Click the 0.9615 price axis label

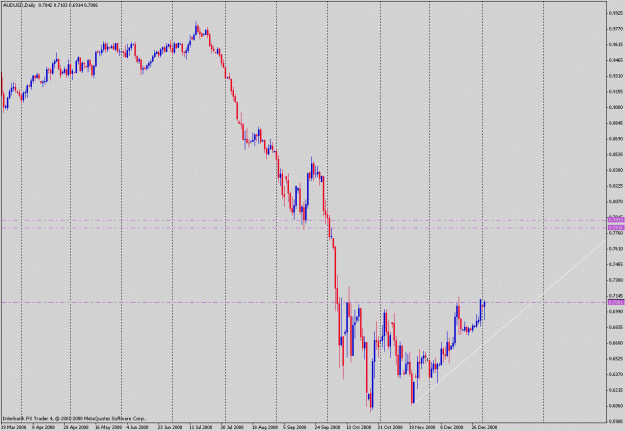(x=616, y=45)
